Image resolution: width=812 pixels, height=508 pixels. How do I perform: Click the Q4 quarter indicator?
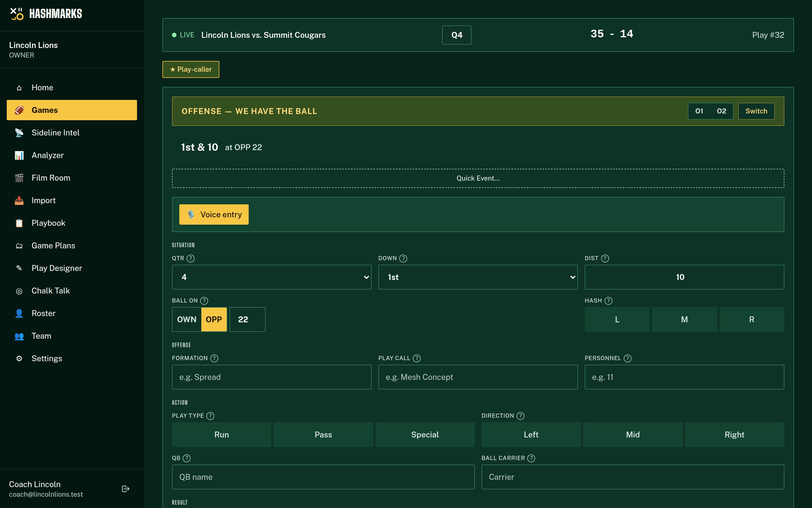(x=457, y=35)
